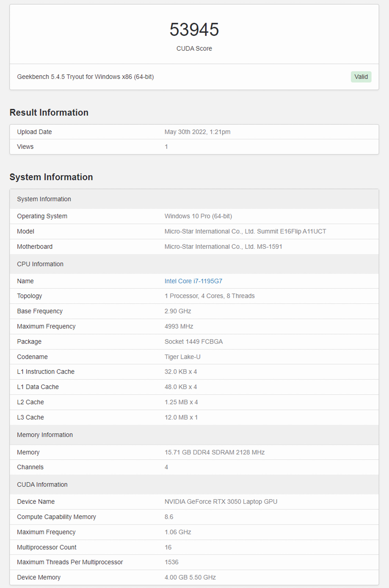Select the 2.90 GHz base frequency value
Viewport: 389px width, 588px height.
pos(178,311)
